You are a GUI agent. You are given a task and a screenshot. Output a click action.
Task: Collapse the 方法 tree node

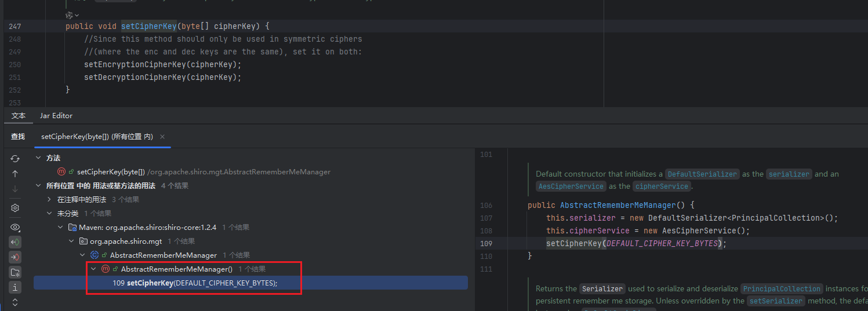coord(38,158)
